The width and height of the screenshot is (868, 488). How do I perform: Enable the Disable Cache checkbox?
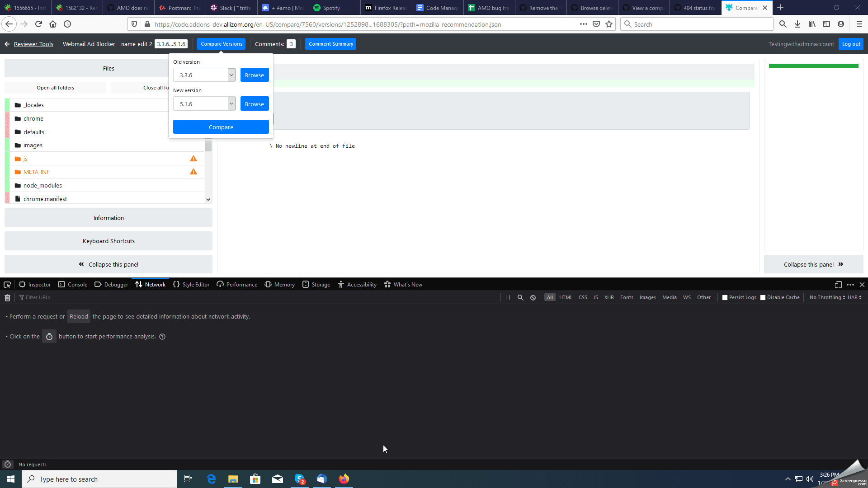[763, 298]
